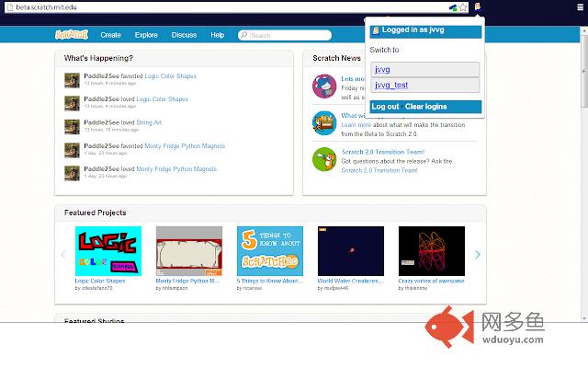This screenshot has height=368, width=588.
Task: Bookmark page with the star icon
Action: point(463,7)
